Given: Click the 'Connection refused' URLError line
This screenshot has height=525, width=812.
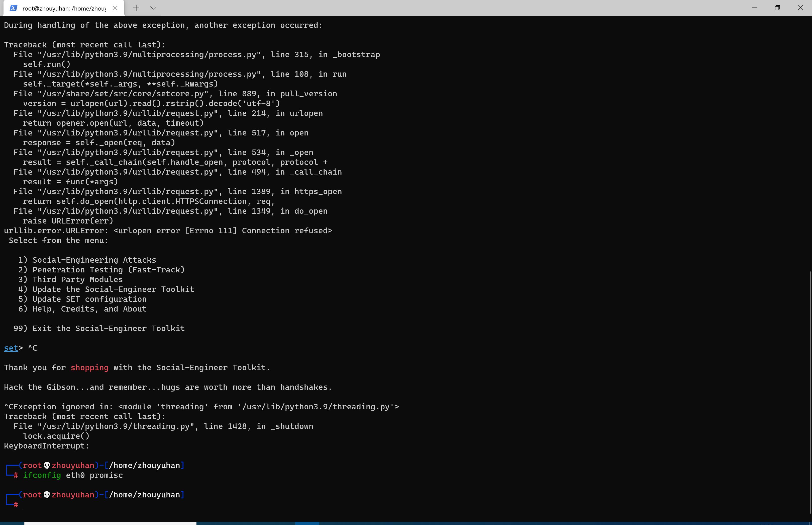Looking at the screenshot, I should pyautogui.click(x=168, y=231).
